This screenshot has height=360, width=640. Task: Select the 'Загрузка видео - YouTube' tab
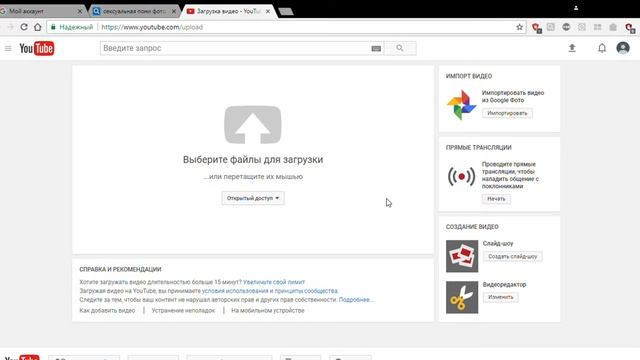click(x=229, y=11)
